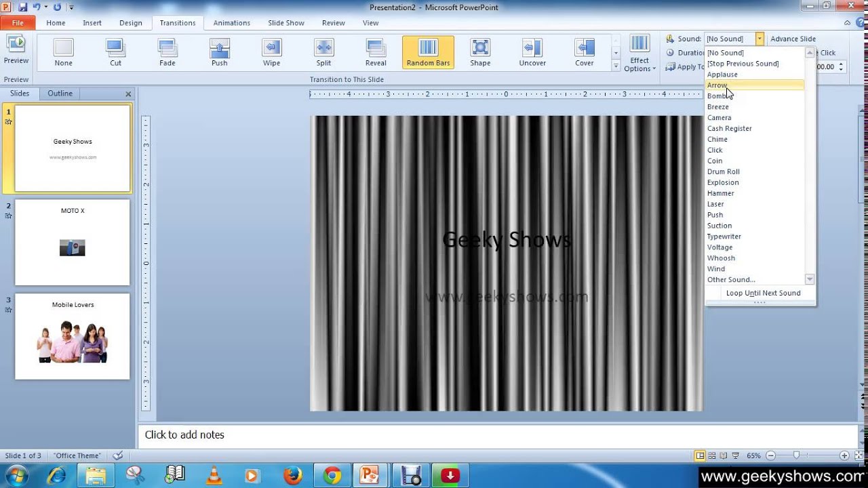
Task: Choose Applause from sound list
Action: (755, 75)
